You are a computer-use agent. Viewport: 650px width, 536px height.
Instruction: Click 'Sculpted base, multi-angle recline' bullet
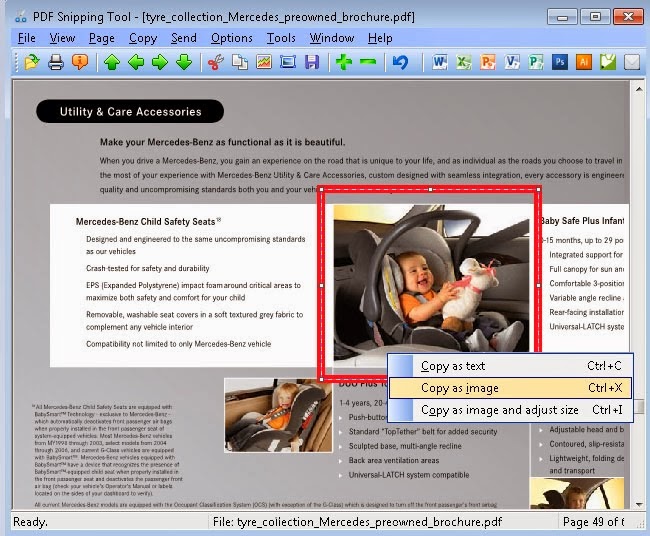pos(405,446)
